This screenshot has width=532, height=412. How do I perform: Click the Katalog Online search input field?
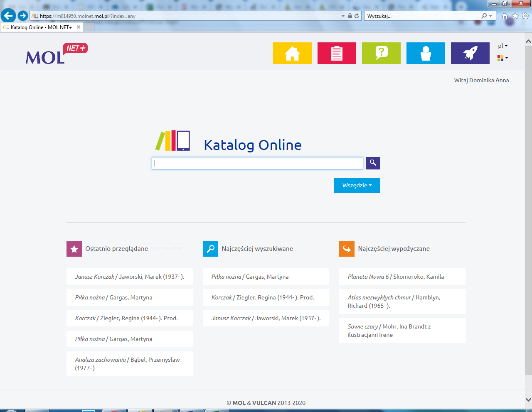[257, 163]
